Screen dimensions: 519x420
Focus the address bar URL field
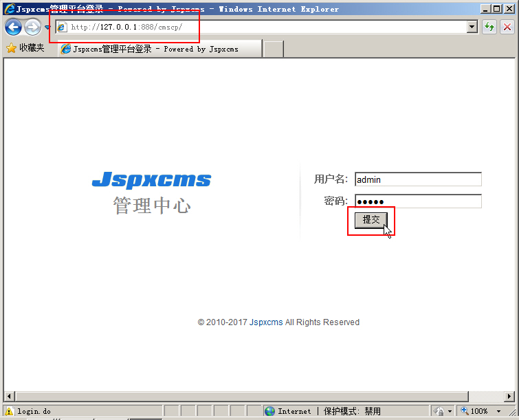(x=261, y=27)
